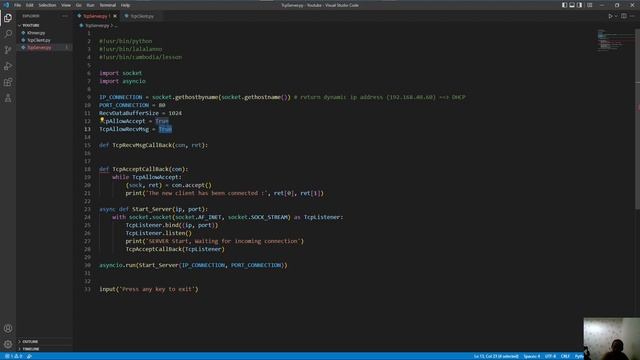Open the Source Control view
Screen dimensions: 640x360
point(8,50)
